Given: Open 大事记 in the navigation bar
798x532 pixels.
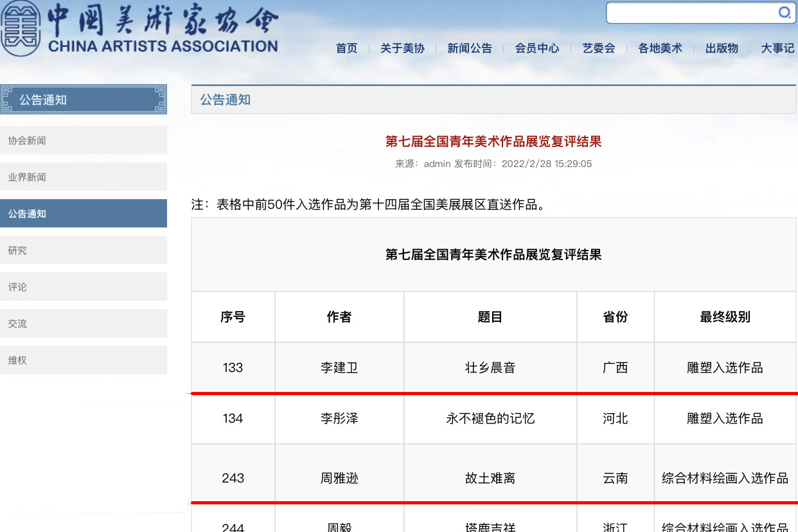Looking at the screenshot, I should [x=777, y=48].
